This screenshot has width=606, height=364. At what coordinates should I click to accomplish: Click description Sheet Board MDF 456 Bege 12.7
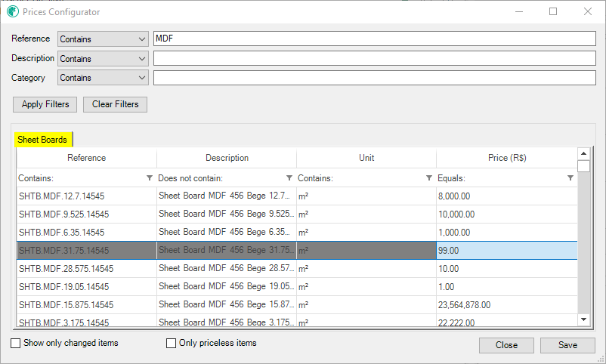(x=227, y=196)
